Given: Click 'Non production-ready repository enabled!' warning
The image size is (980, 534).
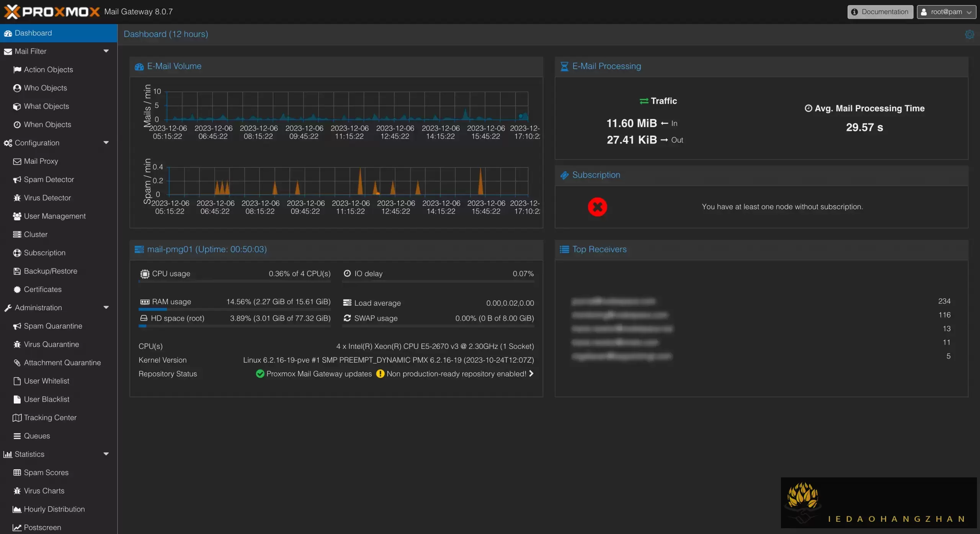Looking at the screenshot, I should coord(456,374).
